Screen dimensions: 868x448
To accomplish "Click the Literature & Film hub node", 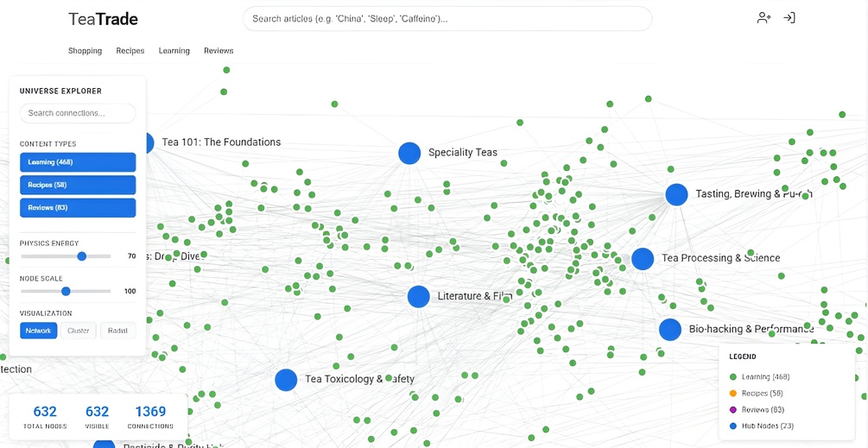I will click(x=418, y=296).
